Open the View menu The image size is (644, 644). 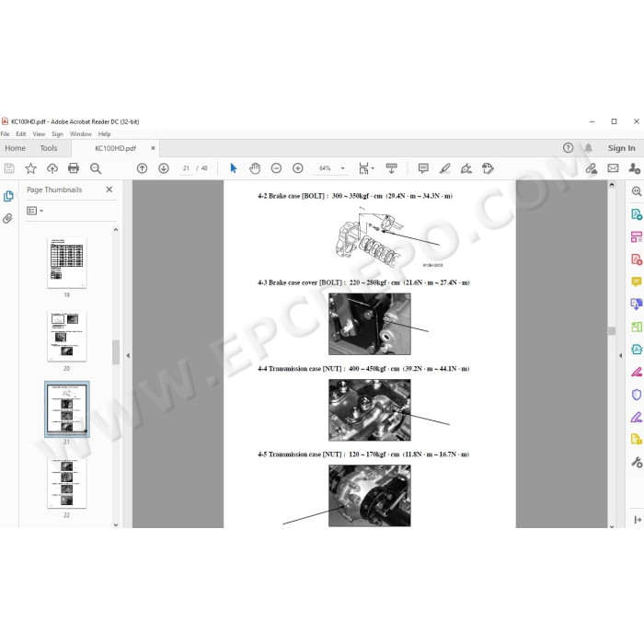(39, 134)
